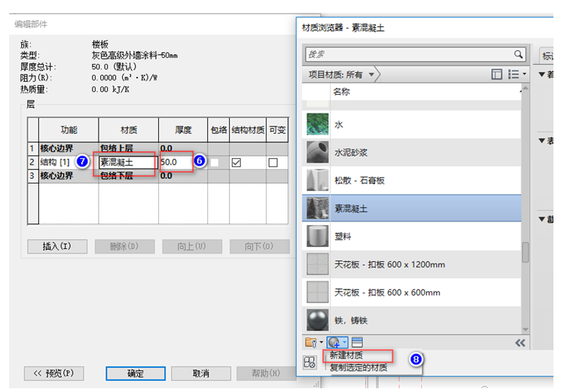Click the 插入(I) button
This screenshot has width=567, height=392.
pos(57,246)
